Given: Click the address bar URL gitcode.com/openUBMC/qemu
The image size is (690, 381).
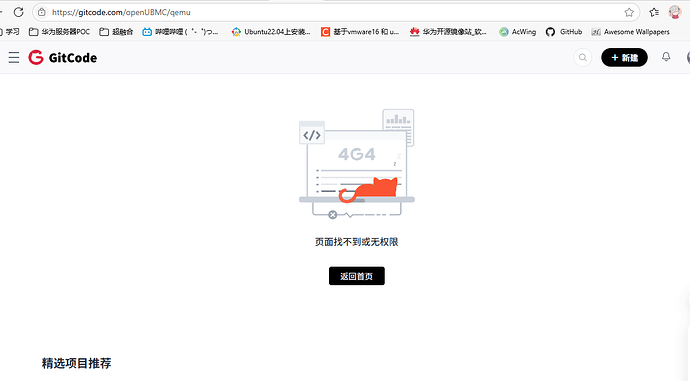Looking at the screenshot, I should click(121, 12).
